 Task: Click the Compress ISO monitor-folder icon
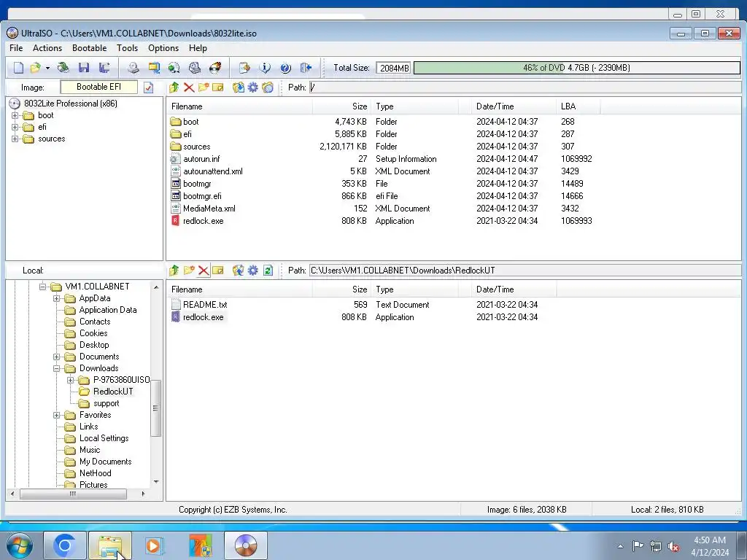(x=153, y=68)
